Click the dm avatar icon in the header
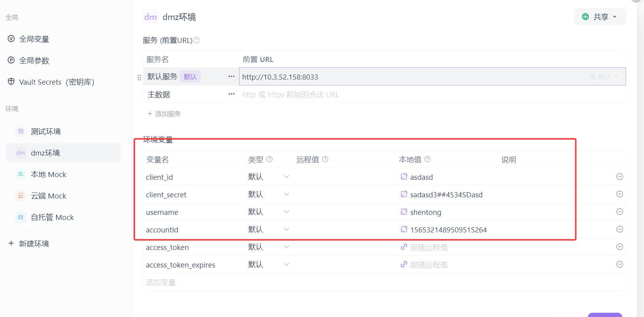 point(150,17)
